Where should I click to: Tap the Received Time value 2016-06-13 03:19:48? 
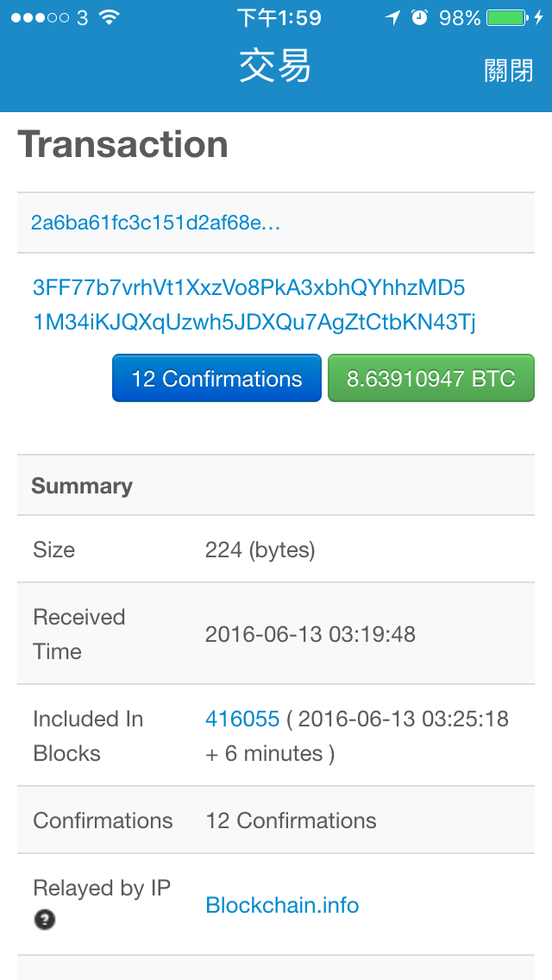310,634
